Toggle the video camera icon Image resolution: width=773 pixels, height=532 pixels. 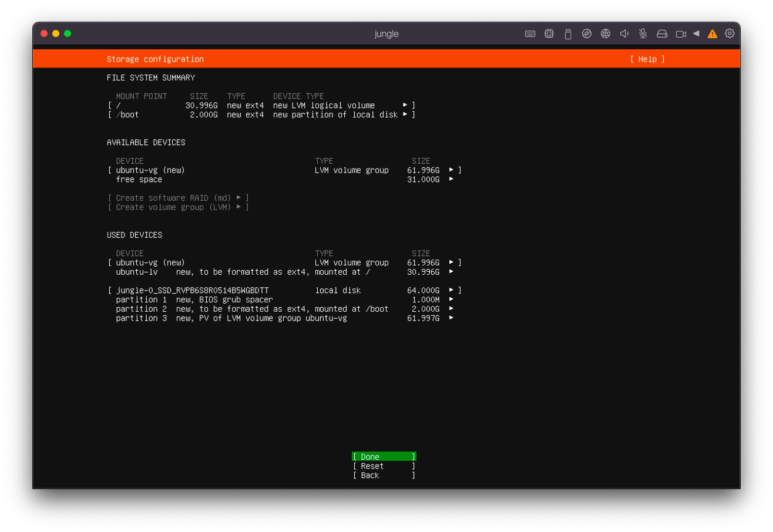coord(681,33)
